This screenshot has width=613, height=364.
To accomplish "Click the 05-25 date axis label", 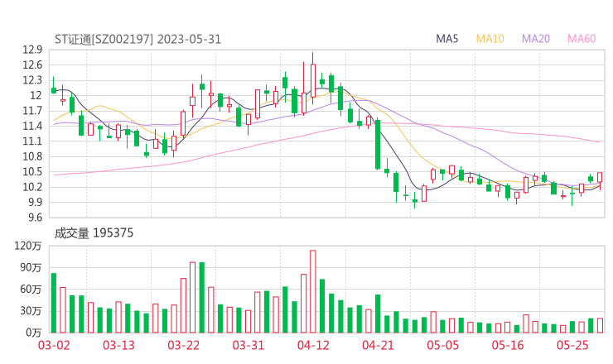I will pyautogui.click(x=572, y=345).
